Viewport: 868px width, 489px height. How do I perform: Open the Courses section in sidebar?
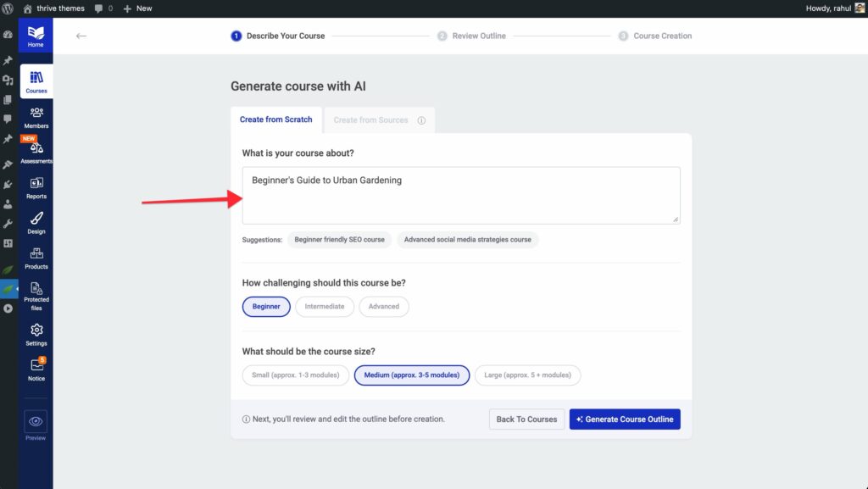click(36, 81)
